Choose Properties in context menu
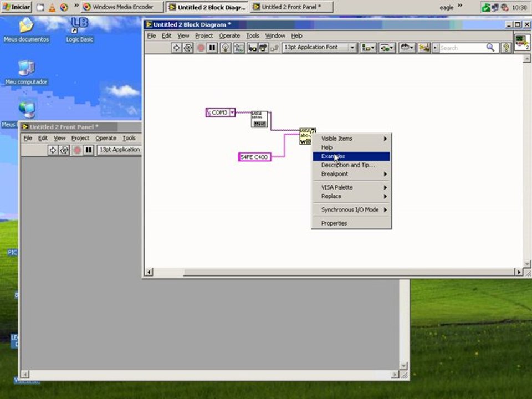This screenshot has width=532, height=399. [351, 223]
